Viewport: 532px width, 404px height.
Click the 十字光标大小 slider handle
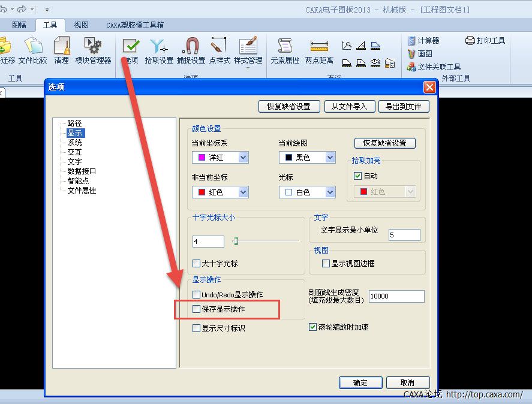click(x=236, y=241)
